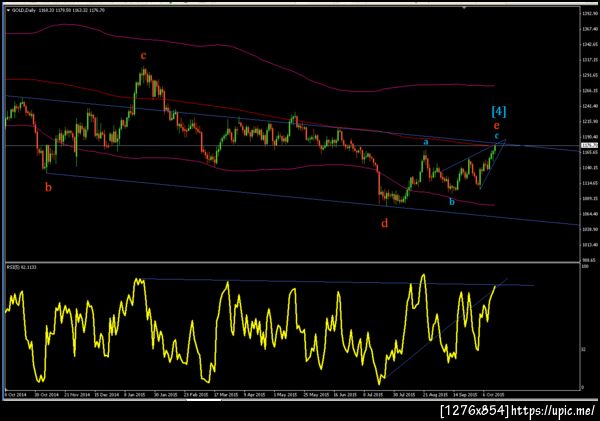
Task: Click the RSI(5) indicator label
Action: (x=21, y=267)
